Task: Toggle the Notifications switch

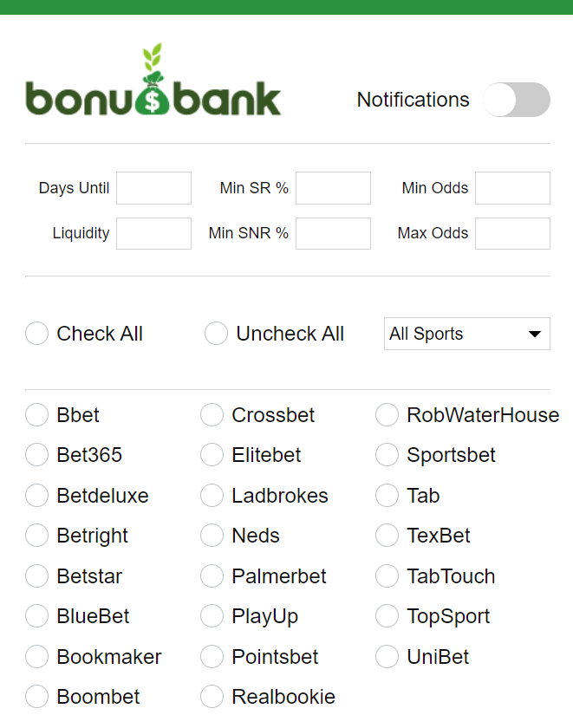Action: coord(517,100)
